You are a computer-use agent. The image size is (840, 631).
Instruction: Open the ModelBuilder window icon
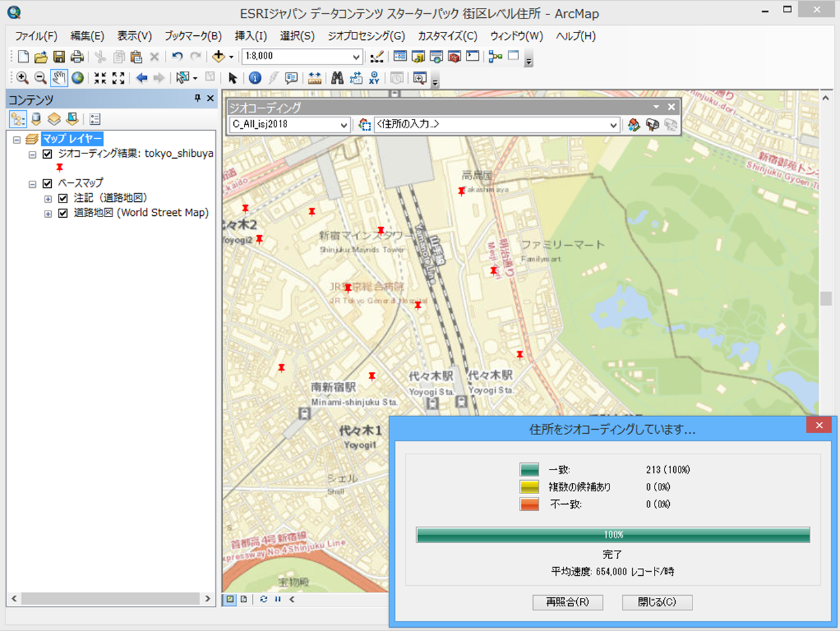495,56
